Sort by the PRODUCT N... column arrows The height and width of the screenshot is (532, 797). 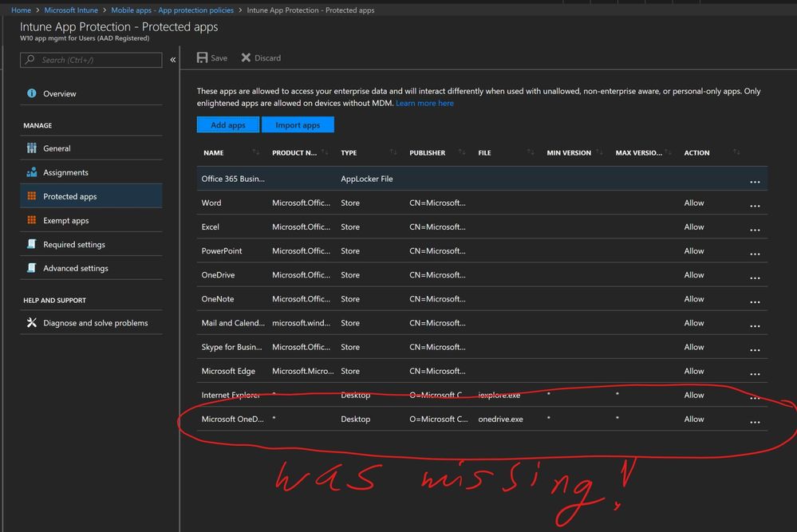(325, 152)
